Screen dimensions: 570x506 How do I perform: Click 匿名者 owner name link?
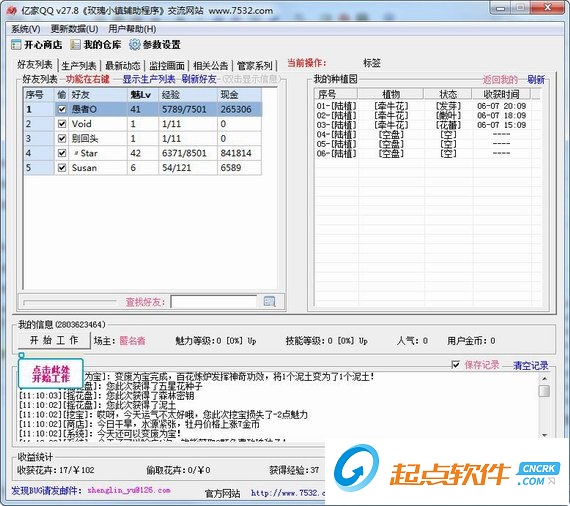click(132, 341)
